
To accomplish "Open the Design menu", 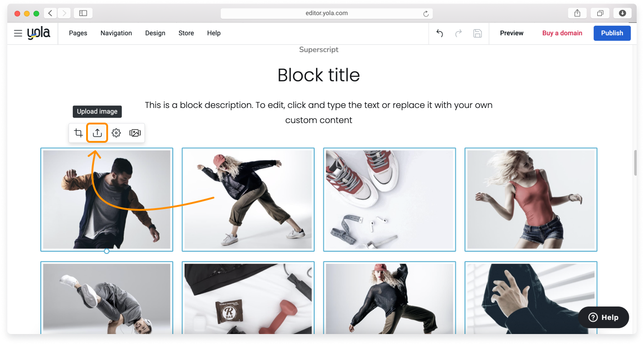I will pyautogui.click(x=155, y=33).
